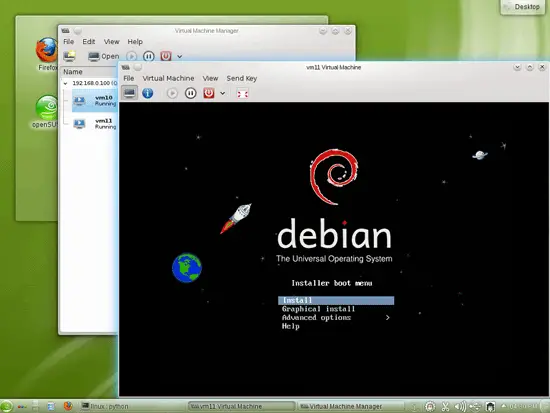Open the Send Key menu

(x=242, y=78)
